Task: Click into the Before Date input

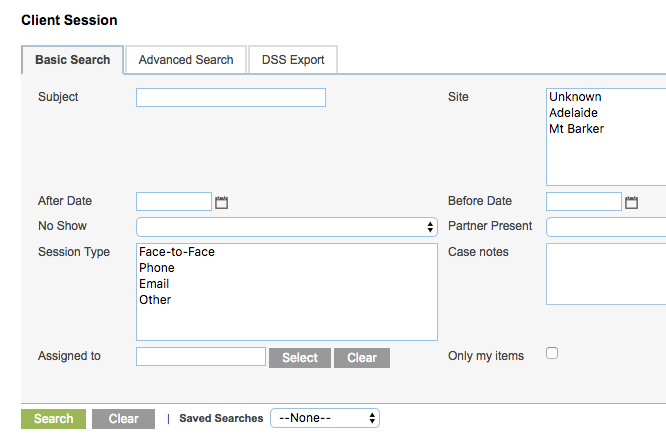Action: [x=584, y=201]
